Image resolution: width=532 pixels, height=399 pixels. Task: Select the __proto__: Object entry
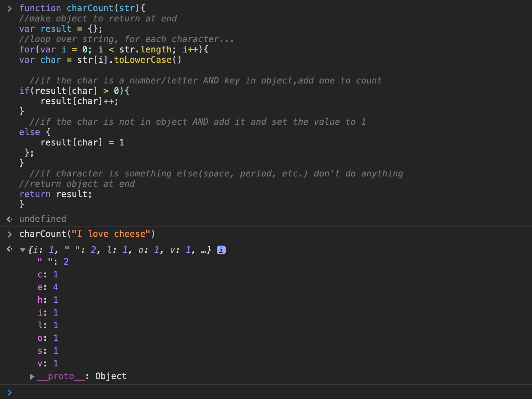(82, 376)
